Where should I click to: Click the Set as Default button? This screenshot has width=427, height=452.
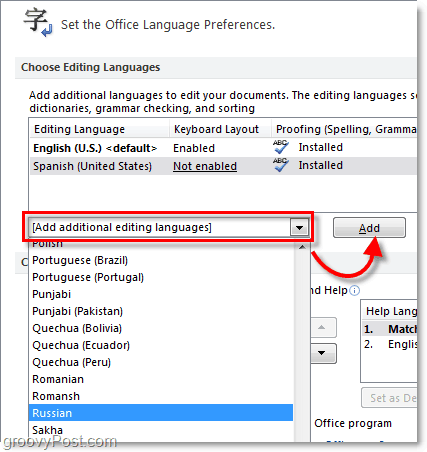pos(389,398)
